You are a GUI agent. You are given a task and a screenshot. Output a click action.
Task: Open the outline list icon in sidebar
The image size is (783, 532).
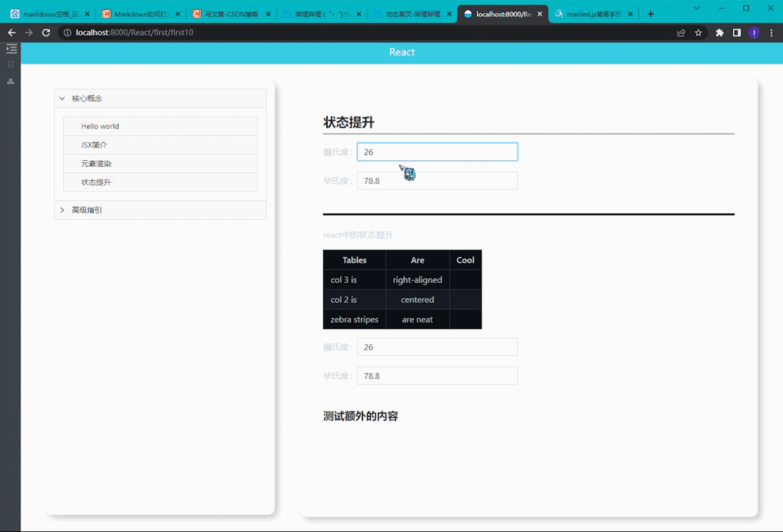point(11,48)
